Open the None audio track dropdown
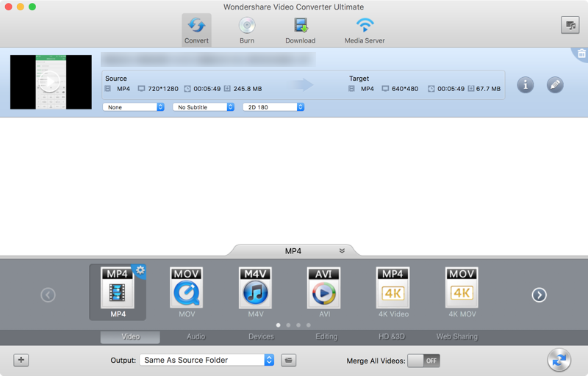588x376 pixels. pyautogui.click(x=134, y=107)
